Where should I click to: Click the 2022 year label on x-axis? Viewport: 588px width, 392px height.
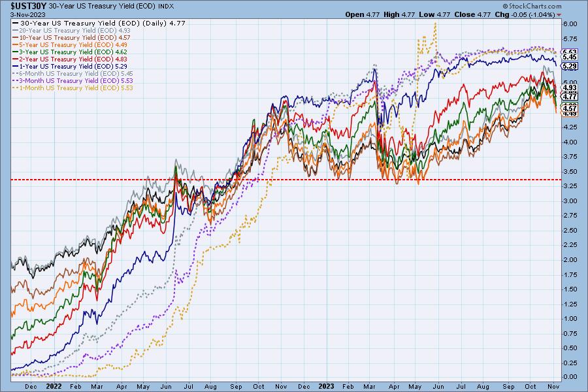(x=54, y=386)
